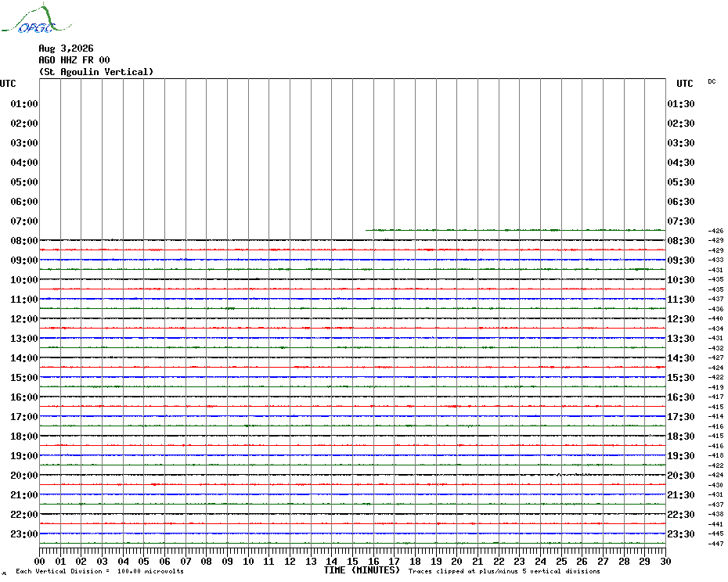Screen dimensions: 728x582
Task: Click the DC value '-447'
Action: 715,544
